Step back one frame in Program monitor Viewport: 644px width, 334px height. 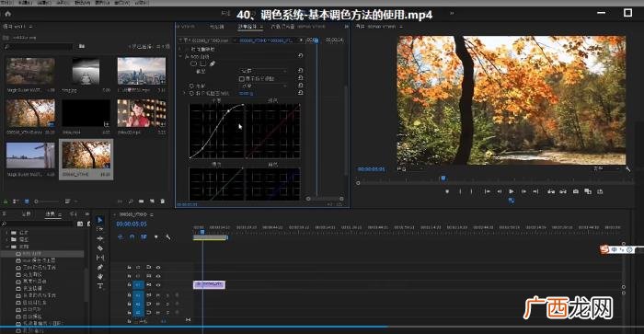click(500, 191)
